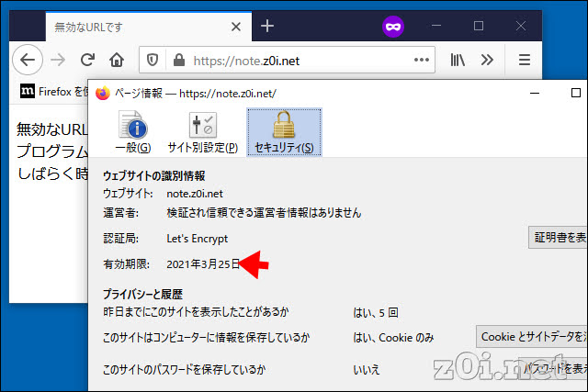Select the セキュリティ(S) tab

click(284, 132)
